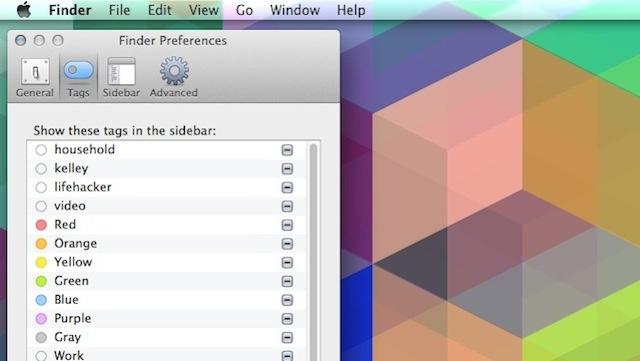Click the yellow color dot
Screen dimensions: 640x361
41,263
